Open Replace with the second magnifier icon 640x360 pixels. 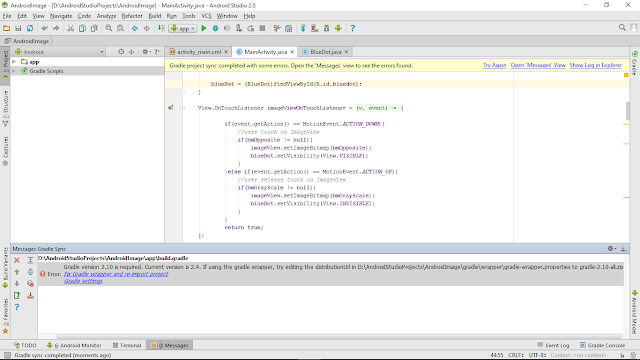[x=120, y=28]
